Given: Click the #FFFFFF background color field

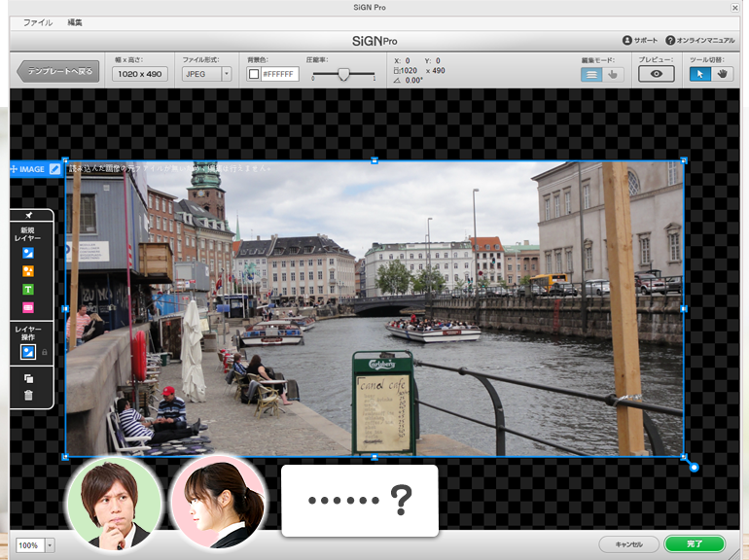Looking at the screenshot, I should click(279, 74).
